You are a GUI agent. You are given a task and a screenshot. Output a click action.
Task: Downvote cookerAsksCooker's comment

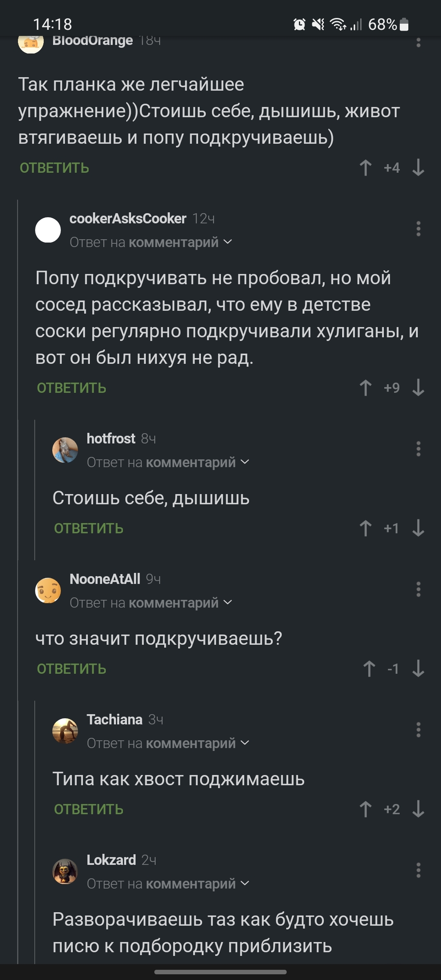tap(418, 388)
